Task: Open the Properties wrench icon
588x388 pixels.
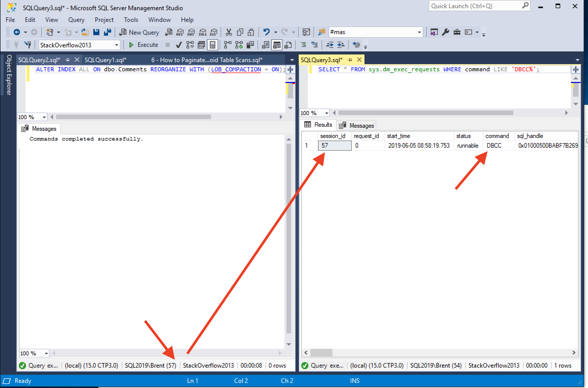Action: (446, 32)
